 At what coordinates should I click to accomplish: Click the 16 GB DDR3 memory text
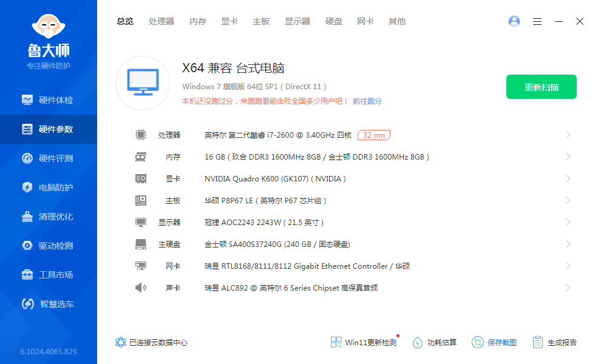(317, 157)
